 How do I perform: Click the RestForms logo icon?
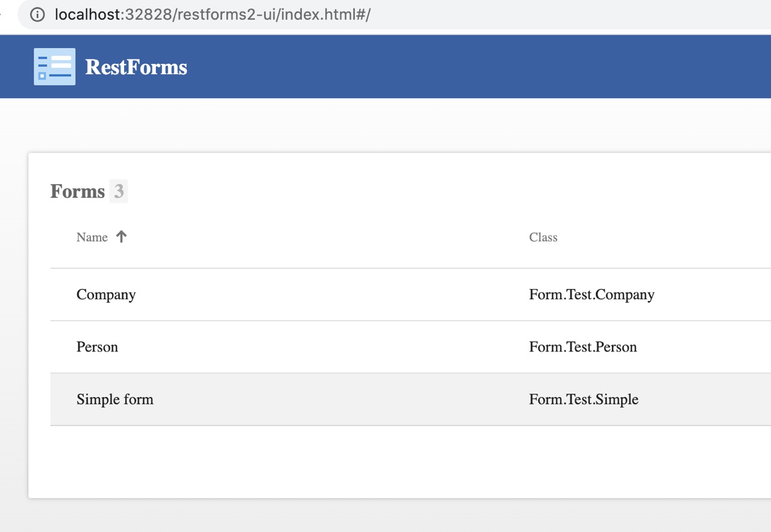55,67
